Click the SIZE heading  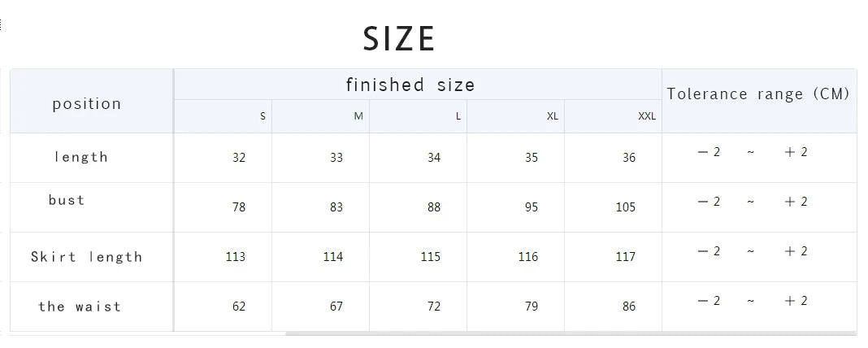pyautogui.click(x=399, y=39)
